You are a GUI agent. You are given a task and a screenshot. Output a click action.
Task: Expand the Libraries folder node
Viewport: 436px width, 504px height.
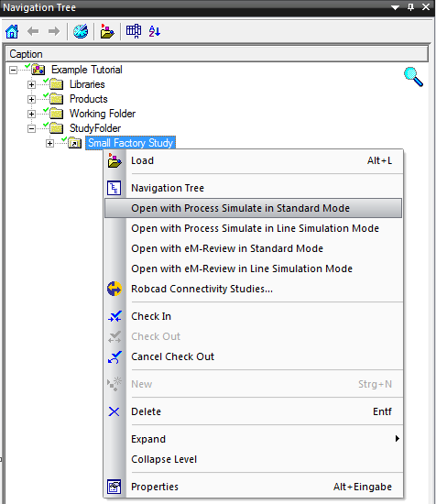coord(31,85)
